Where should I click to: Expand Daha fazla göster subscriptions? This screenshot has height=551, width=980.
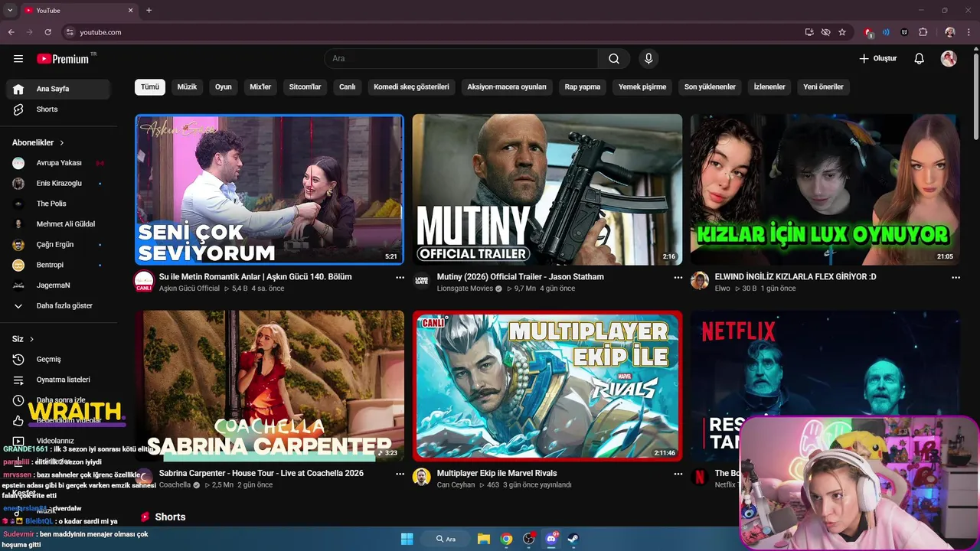pos(58,306)
